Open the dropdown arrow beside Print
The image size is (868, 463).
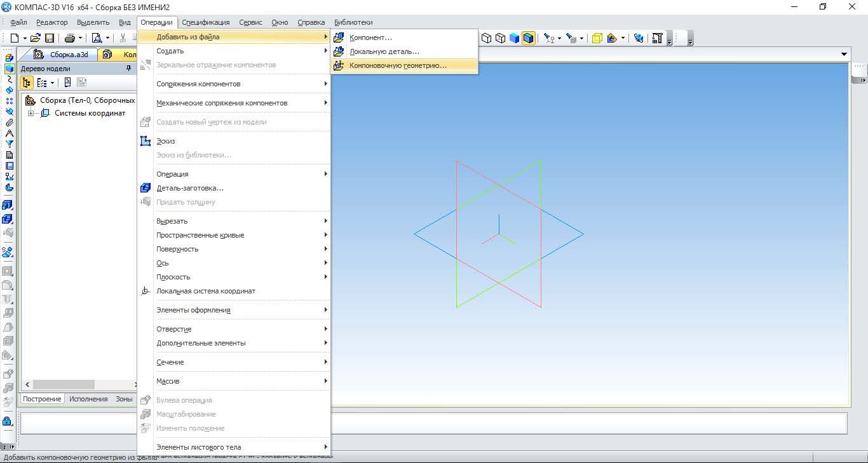(x=79, y=38)
